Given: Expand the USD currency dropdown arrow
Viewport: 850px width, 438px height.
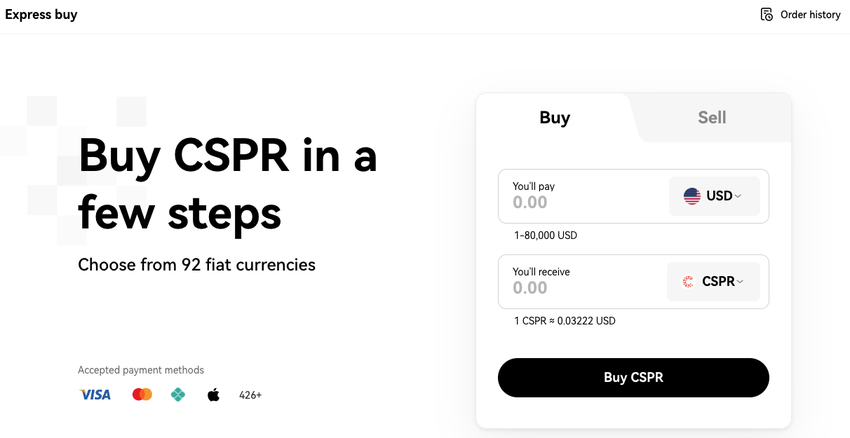Looking at the screenshot, I should [x=739, y=197].
